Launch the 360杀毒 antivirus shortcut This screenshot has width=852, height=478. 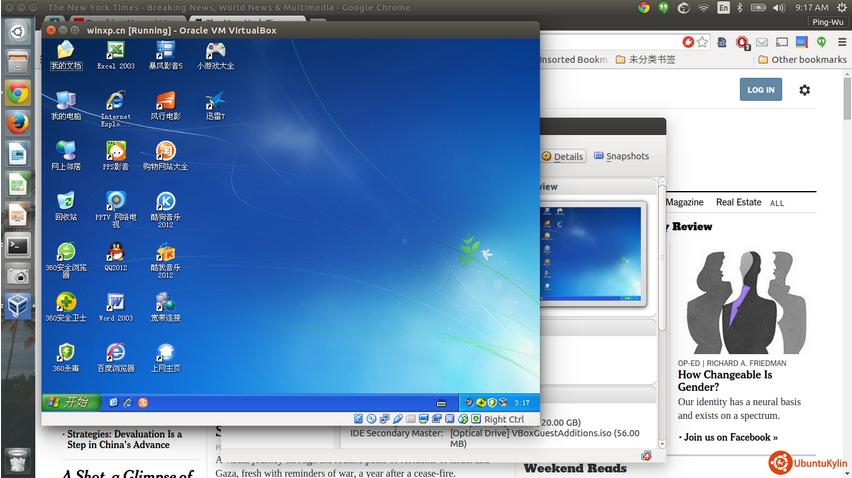pyautogui.click(x=66, y=353)
